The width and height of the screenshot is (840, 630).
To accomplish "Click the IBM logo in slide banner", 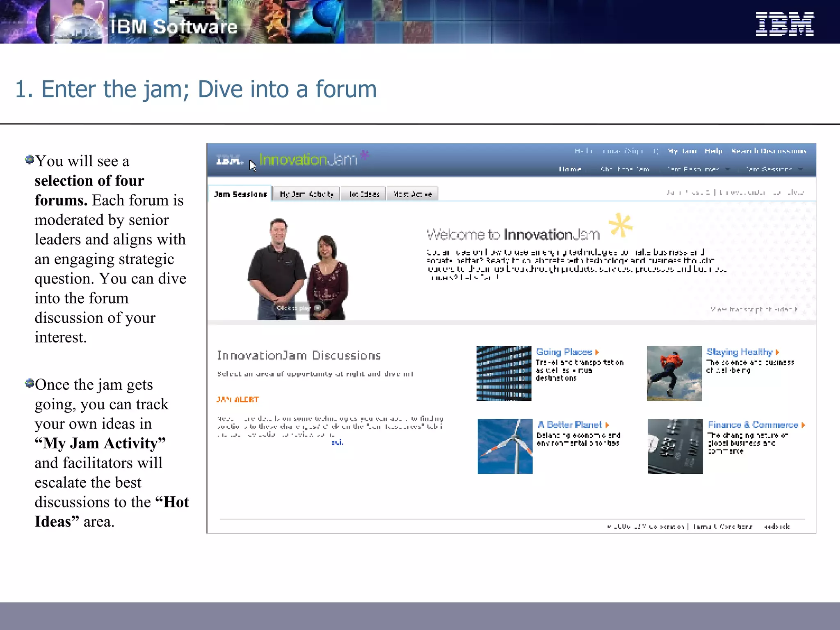I will tap(784, 24).
